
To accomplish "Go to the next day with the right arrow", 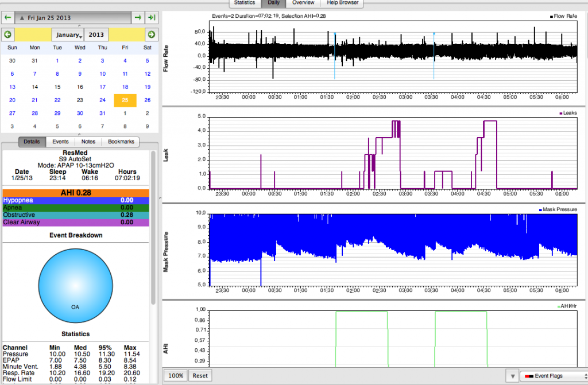I will point(138,18).
